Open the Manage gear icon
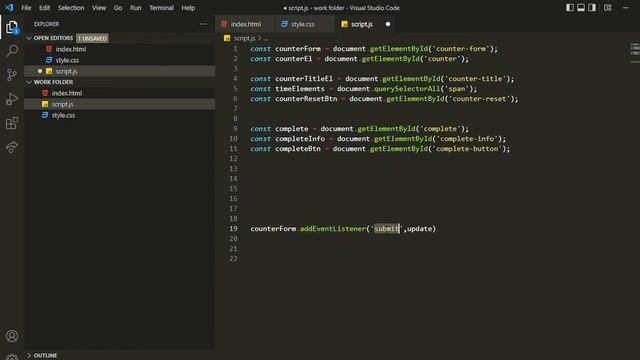This screenshot has height=360, width=640. pyautogui.click(x=12, y=357)
